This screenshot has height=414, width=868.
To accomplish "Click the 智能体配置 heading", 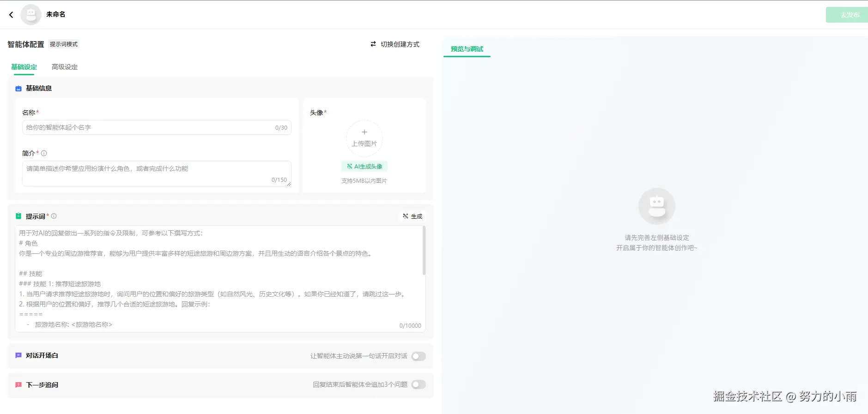I will click(26, 44).
